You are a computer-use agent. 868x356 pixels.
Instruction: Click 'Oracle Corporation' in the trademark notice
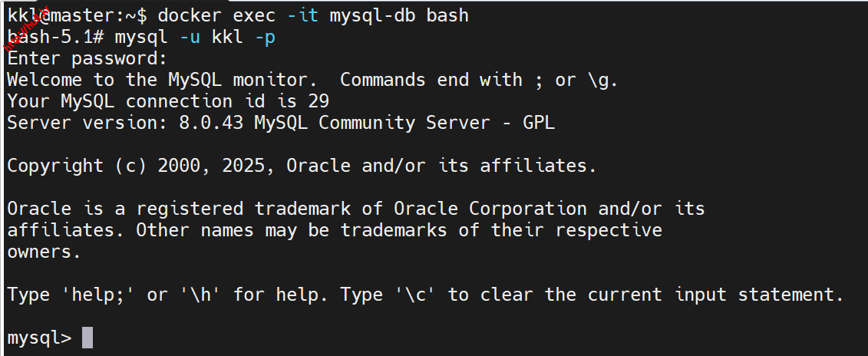[490, 209]
